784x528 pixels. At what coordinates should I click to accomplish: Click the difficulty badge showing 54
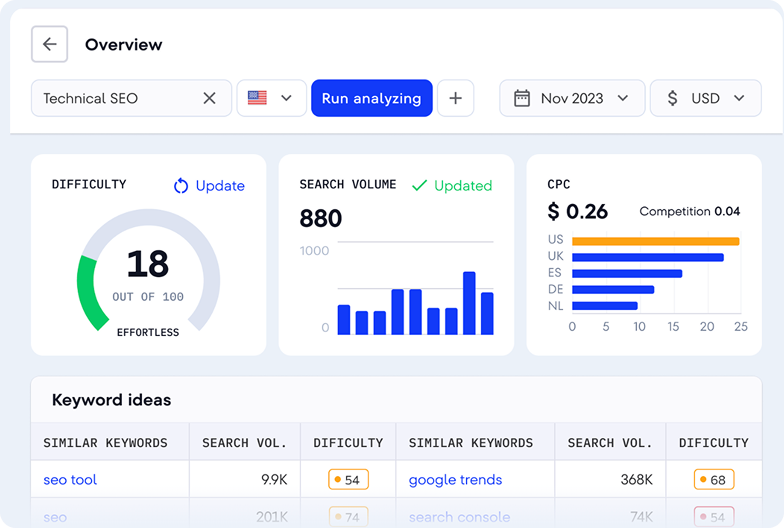(348, 480)
